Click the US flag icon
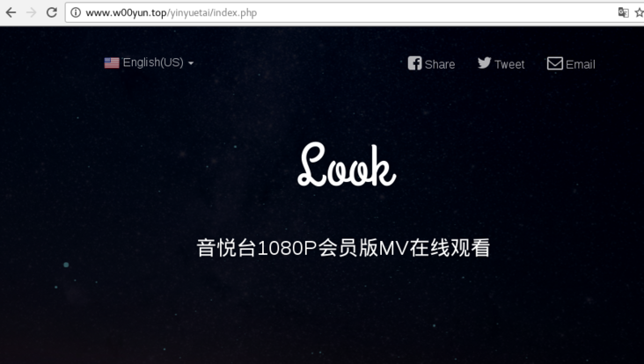Image resolution: width=644 pixels, height=364 pixels. (112, 62)
